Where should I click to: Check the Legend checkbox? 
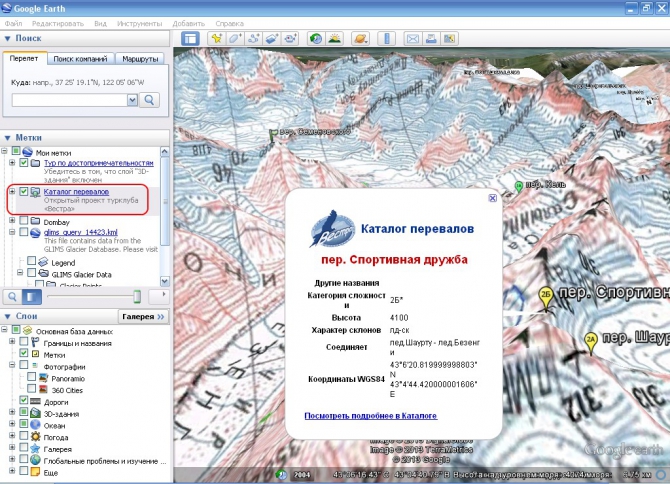point(32,261)
